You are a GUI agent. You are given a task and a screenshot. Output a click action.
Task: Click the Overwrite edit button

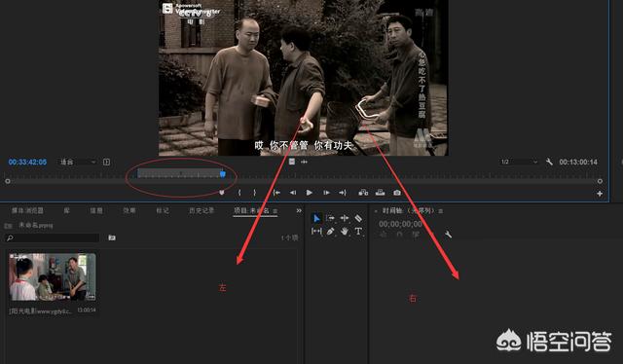point(381,193)
